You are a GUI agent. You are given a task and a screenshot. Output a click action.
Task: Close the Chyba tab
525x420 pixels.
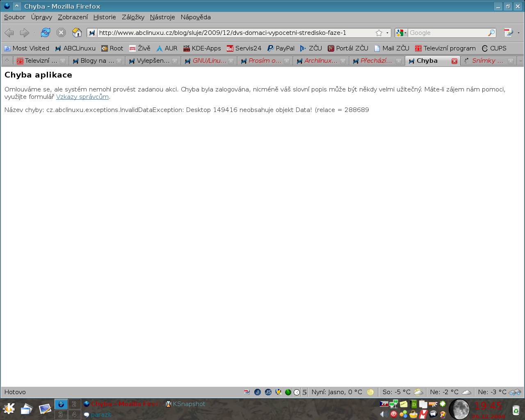pyautogui.click(x=454, y=61)
